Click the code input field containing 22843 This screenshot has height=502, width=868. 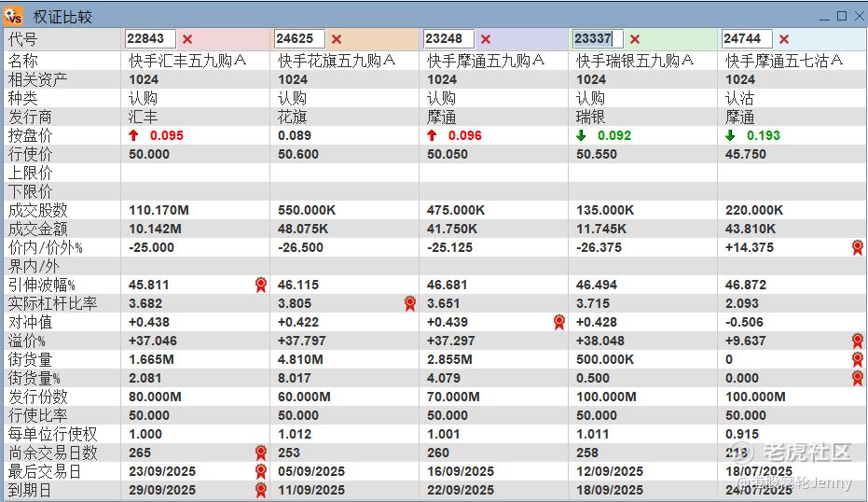tap(151, 39)
